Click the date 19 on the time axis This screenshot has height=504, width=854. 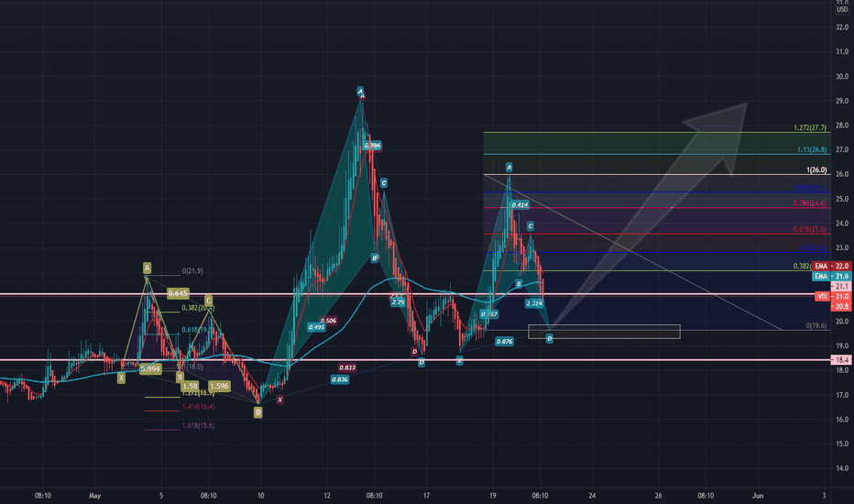pos(492,496)
